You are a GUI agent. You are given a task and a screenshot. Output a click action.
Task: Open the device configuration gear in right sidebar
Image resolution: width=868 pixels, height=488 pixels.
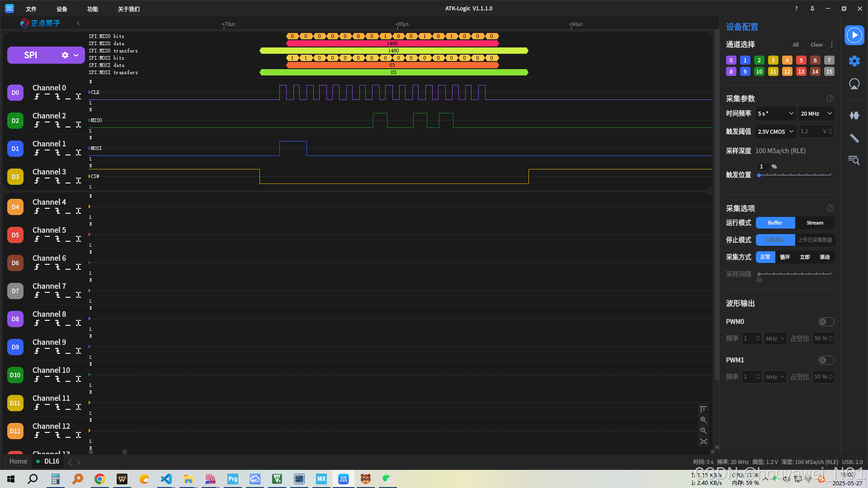tap(854, 61)
